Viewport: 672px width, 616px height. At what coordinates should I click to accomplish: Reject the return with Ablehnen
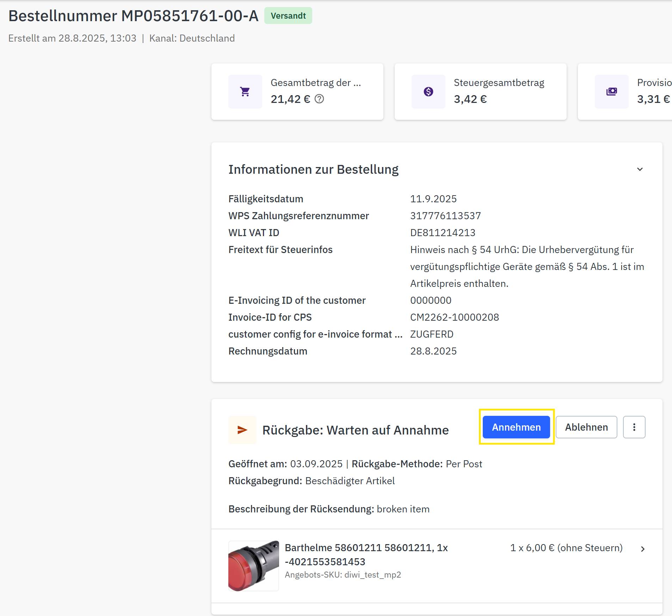586,427
